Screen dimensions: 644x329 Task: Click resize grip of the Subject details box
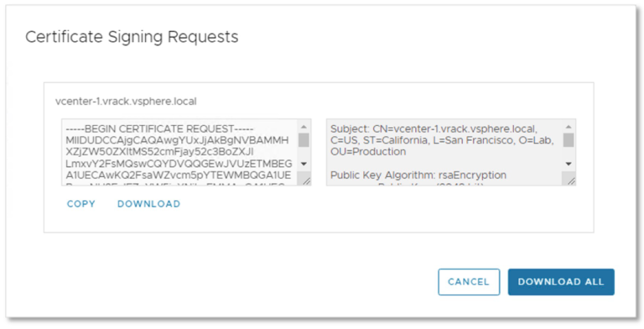[570, 181]
